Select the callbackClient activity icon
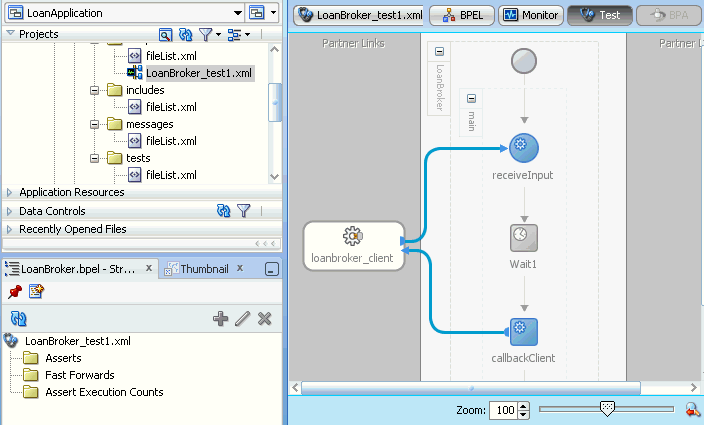 pos(524,332)
